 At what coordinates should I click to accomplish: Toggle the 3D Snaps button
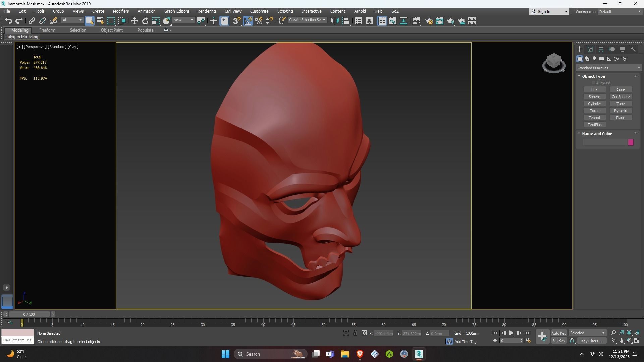click(x=237, y=21)
